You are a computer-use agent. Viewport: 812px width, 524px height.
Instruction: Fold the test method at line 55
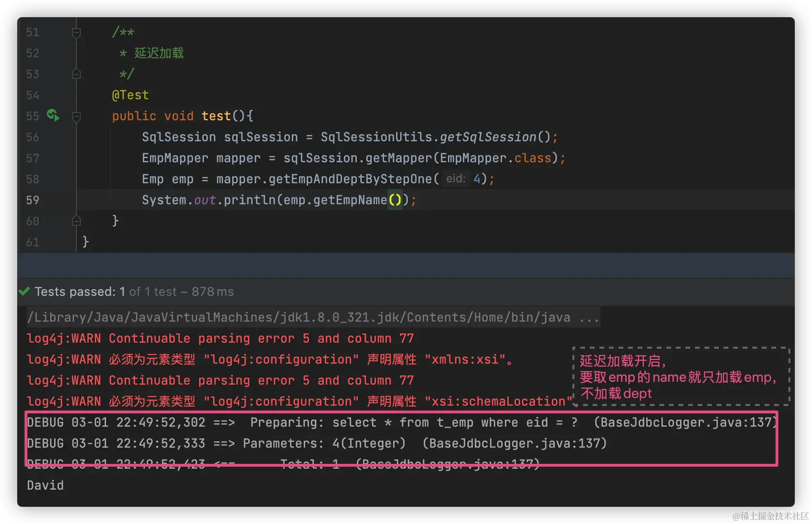[76, 116]
